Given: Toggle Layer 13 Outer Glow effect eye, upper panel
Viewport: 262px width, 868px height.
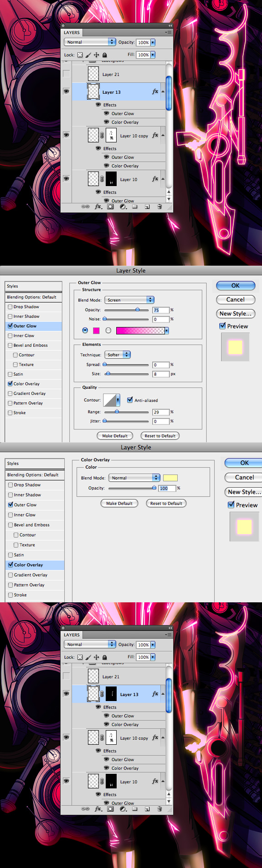Looking at the screenshot, I should click(107, 113).
